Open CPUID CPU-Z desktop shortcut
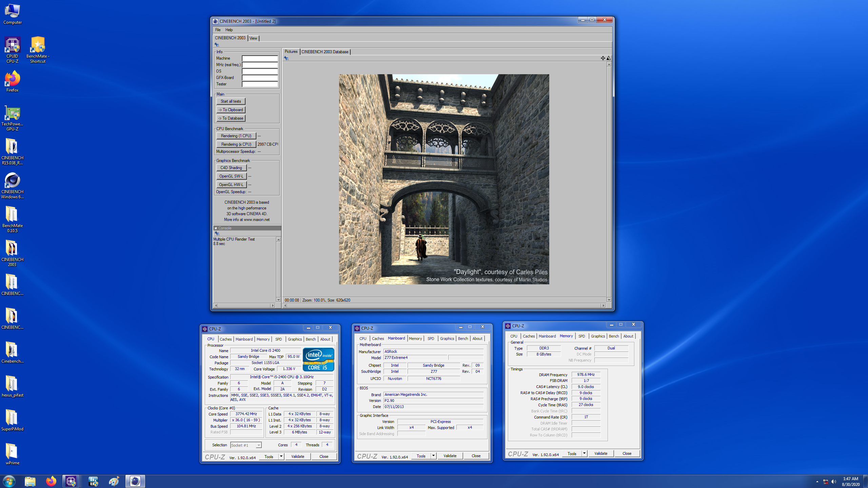This screenshot has width=868, height=488. click(x=13, y=50)
